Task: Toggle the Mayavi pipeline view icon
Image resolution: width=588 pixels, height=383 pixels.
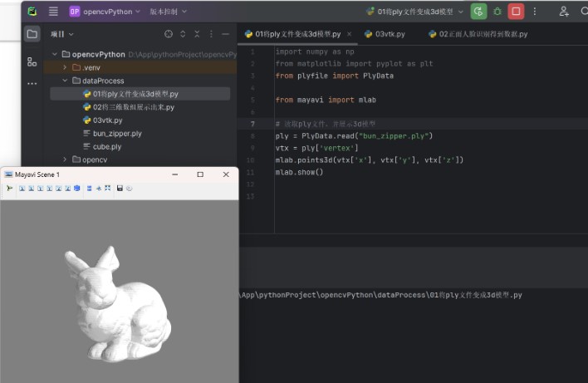Action: click(9, 189)
